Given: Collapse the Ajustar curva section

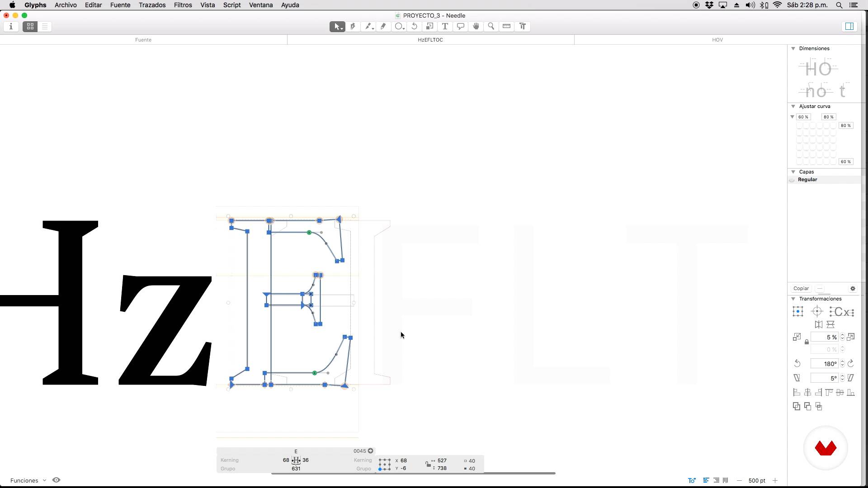Looking at the screenshot, I should 793,106.
